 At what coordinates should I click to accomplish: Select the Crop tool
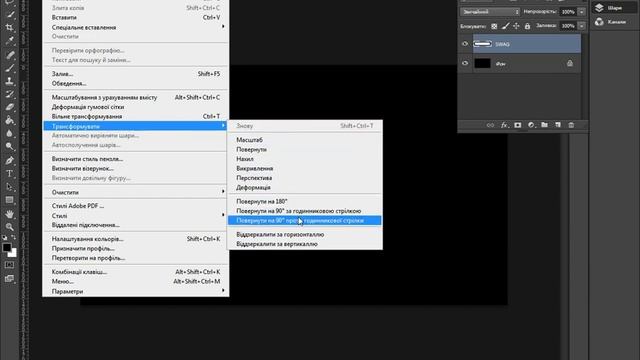9,28
